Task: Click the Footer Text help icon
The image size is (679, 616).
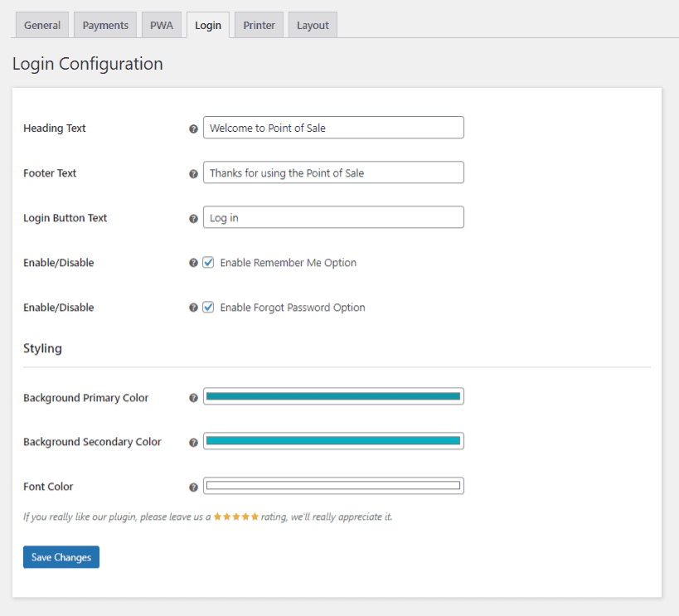Action: (193, 173)
